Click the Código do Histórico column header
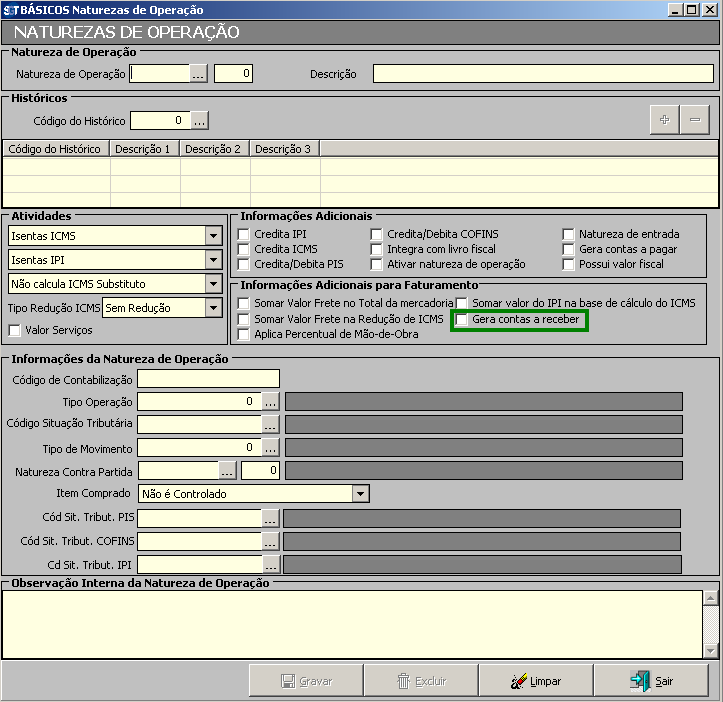Image resolution: width=723 pixels, height=702 pixels. (x=56, y=149)
